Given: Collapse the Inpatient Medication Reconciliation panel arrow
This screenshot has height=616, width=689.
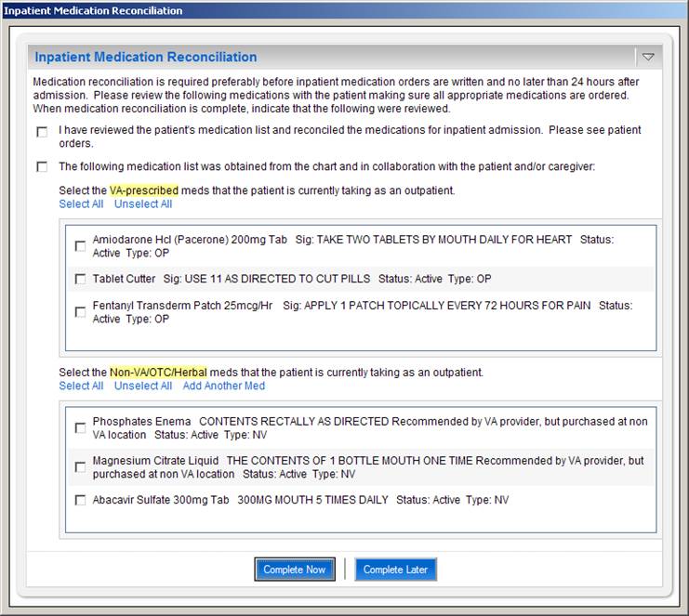Looking at the screenshot, I should pyautogui.click(x=648, y=57).
